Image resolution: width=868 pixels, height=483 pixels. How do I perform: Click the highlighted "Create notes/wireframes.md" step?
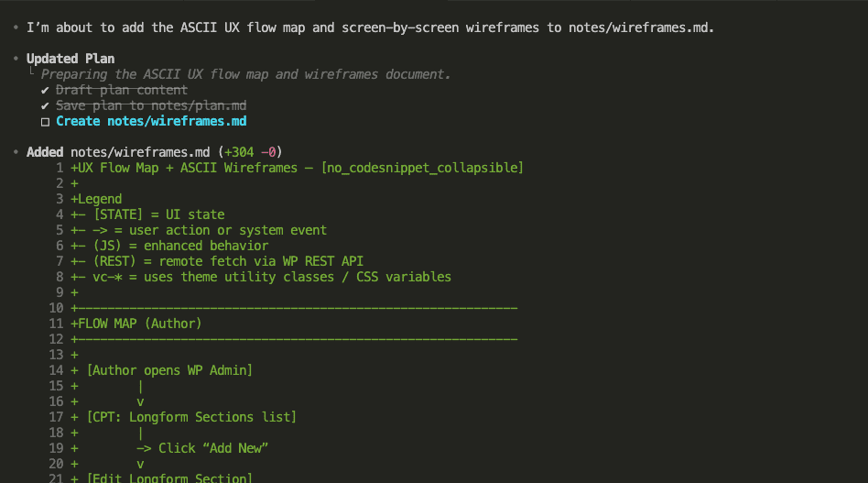click(x=151, y=121)
